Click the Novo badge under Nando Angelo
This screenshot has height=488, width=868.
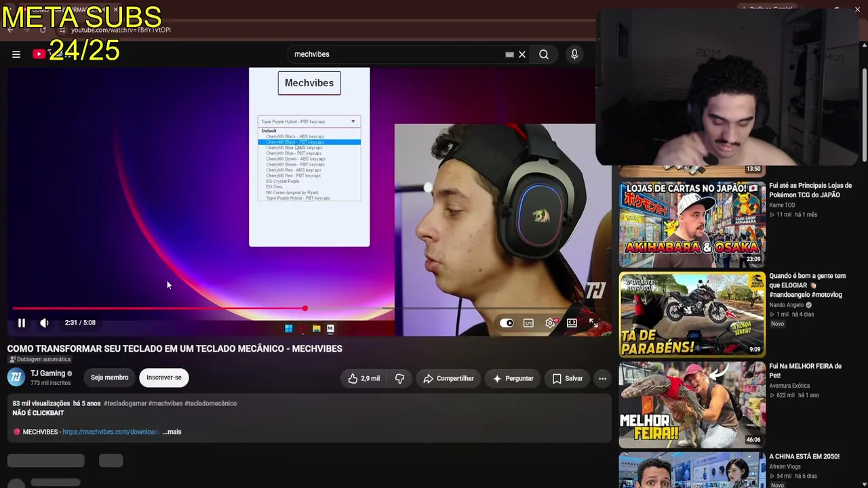(x=777, y=324)
